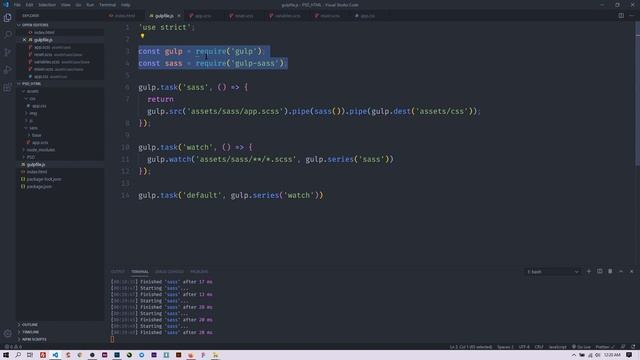
Task: Split the terminal panel
Action: (x=600, y=271)
